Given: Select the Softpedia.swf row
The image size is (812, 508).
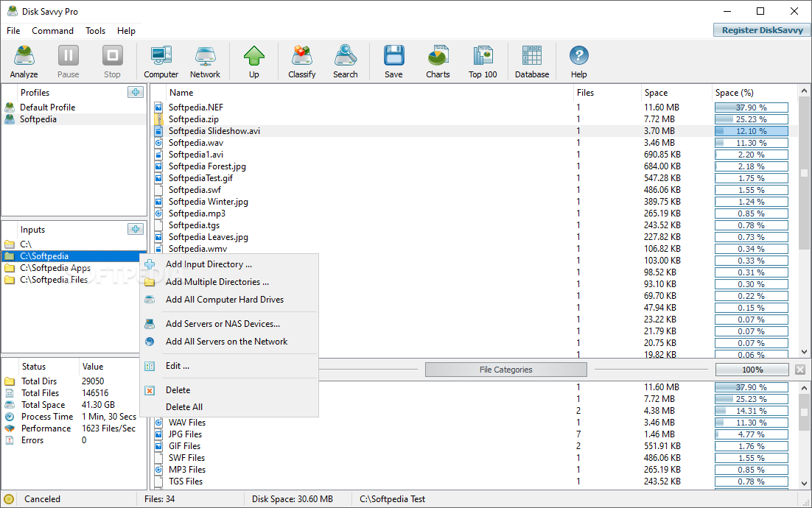Looking at the screenshot, I should coord(475,190).
